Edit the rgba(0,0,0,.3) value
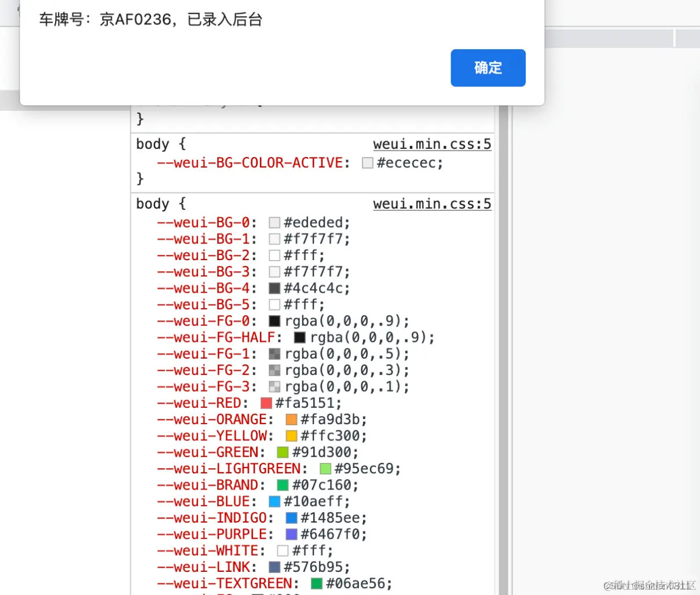Image resolution: width=700 pixels, height=595 pixels. pyautogui.click(x=343, y=370)
